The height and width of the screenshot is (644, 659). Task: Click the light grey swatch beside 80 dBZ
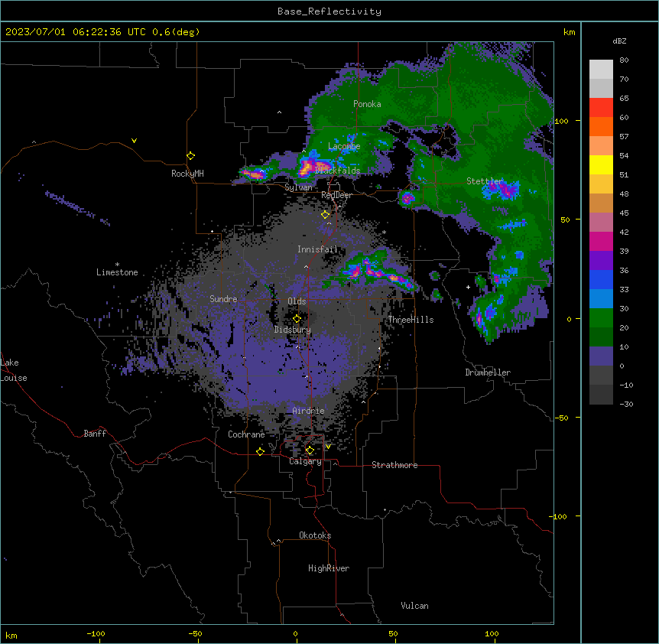601,70
